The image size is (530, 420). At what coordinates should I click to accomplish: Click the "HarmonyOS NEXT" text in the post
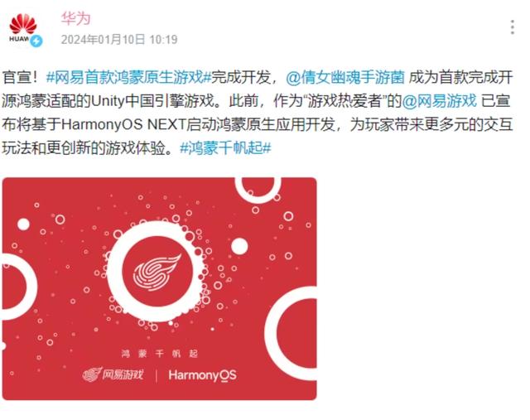click(123, 124)
